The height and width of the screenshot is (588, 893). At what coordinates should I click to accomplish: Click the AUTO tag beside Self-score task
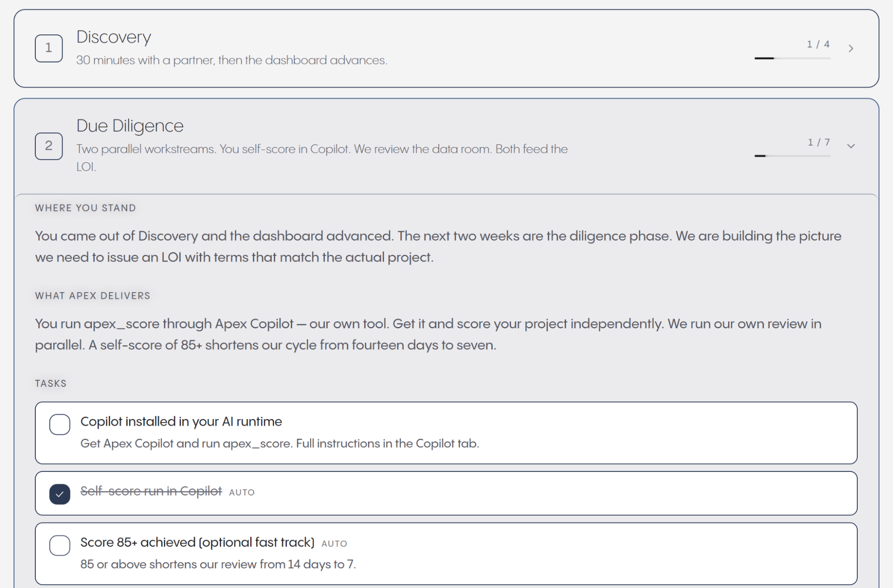(x=242, y=492)
